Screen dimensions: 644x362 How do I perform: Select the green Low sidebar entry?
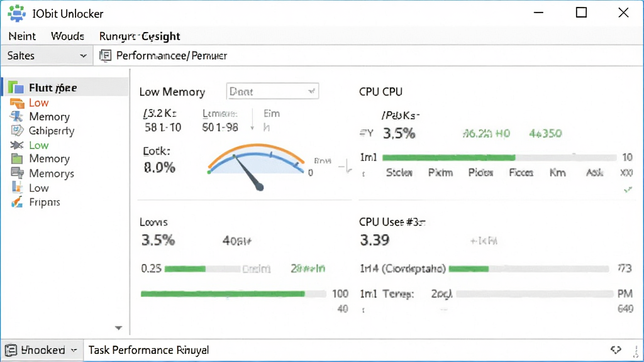pos(38,145)
